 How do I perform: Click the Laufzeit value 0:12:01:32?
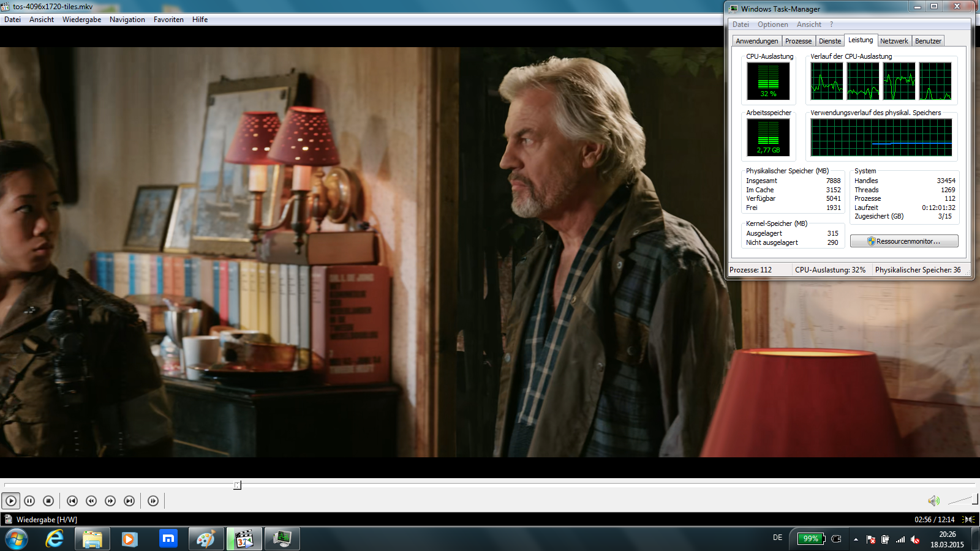point(938,208)
